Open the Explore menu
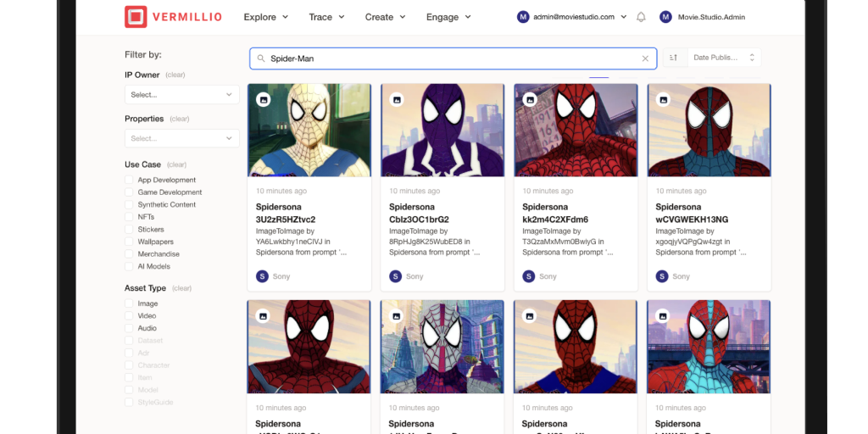Image resolution: width=868 pixels, height=434 pixels. point(265,17)
